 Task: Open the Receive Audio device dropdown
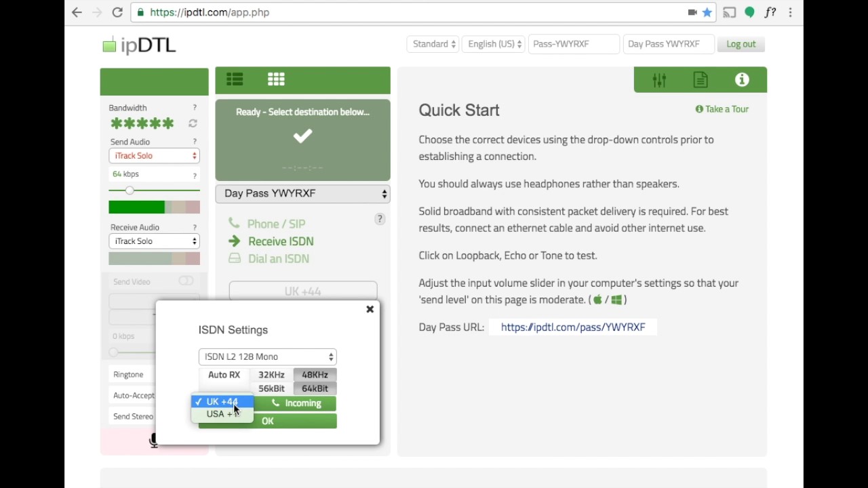(x=154, y=241)
